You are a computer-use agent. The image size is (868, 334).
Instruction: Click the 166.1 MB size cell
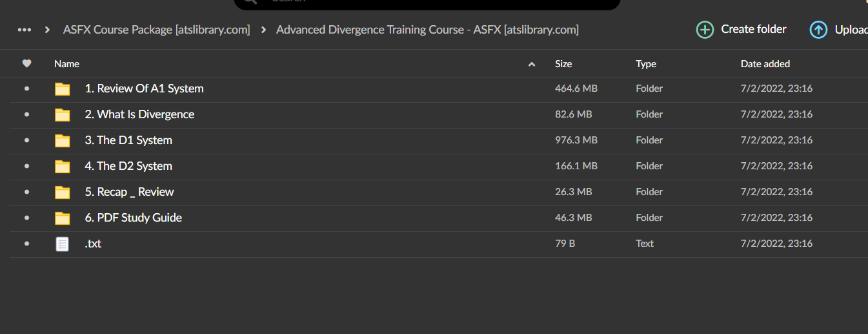click(x=576, y=166)
